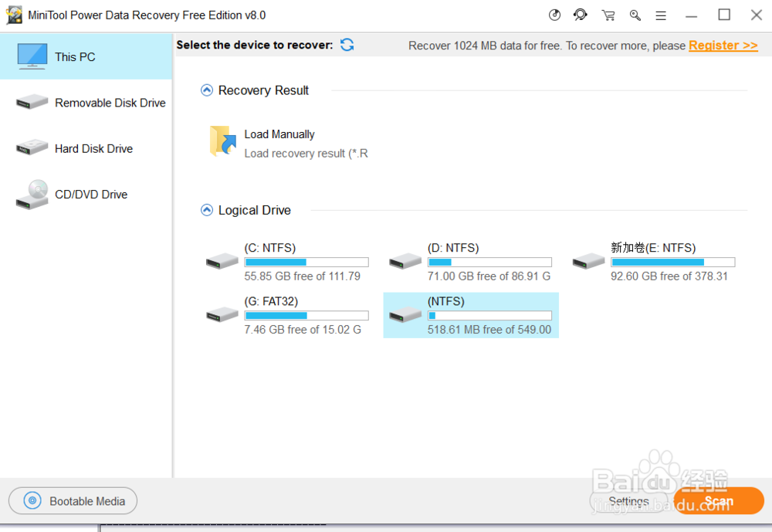
Task: Click C: drive usage bar
Action: [306, 262]
